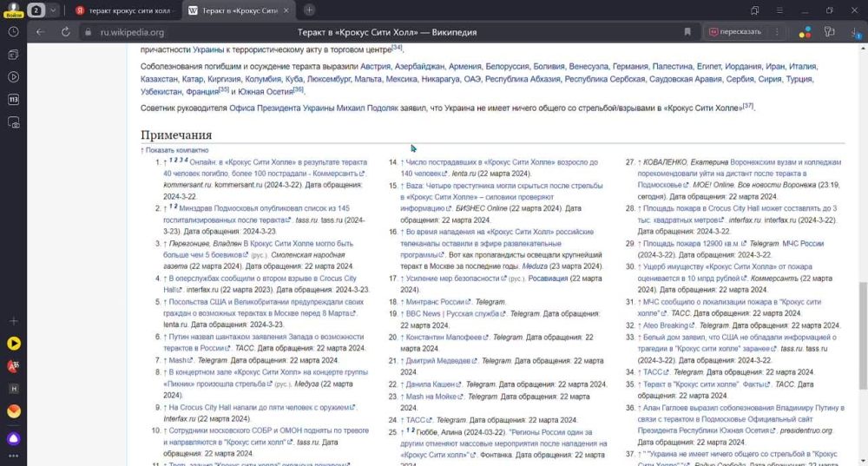868x466 pixels.
Task: Click the page reload icon
Action: click(x=63, y=32)
